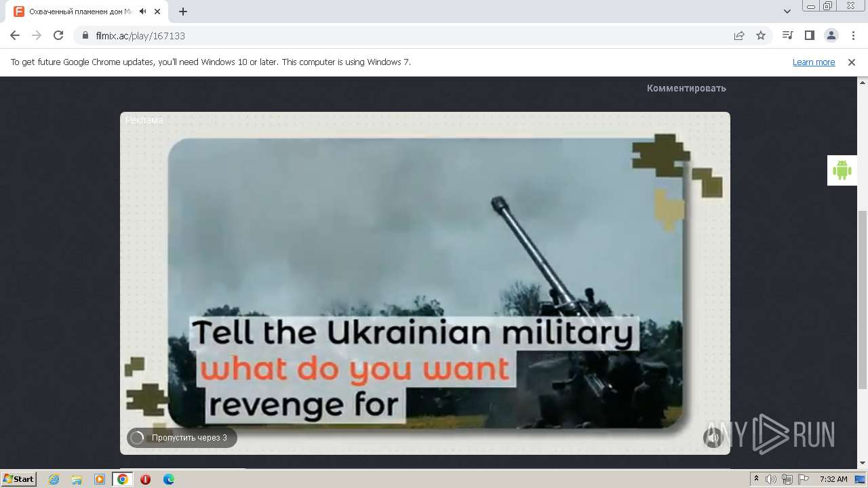Open Action Center flag icon
Screen dimensions: 868x488
point(804,479)
